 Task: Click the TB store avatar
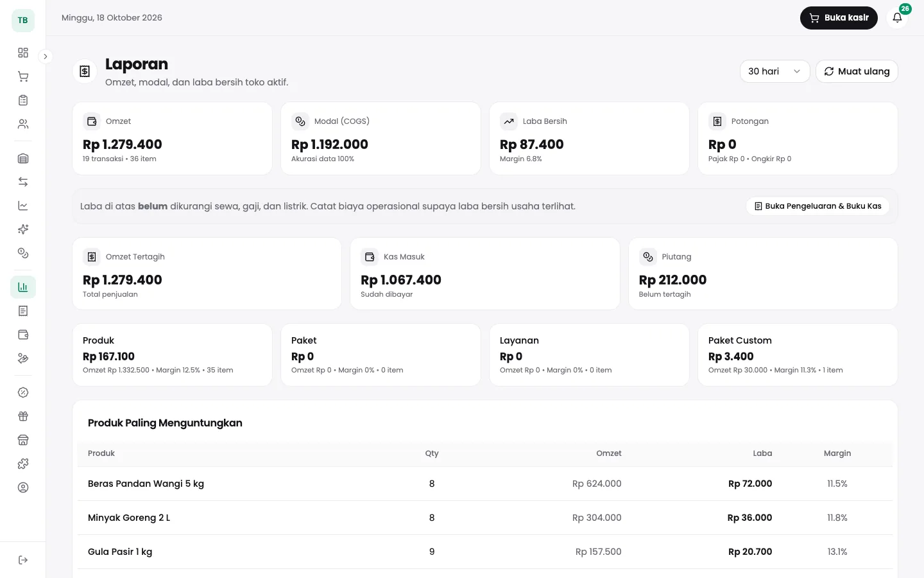[x=23, y=21]
